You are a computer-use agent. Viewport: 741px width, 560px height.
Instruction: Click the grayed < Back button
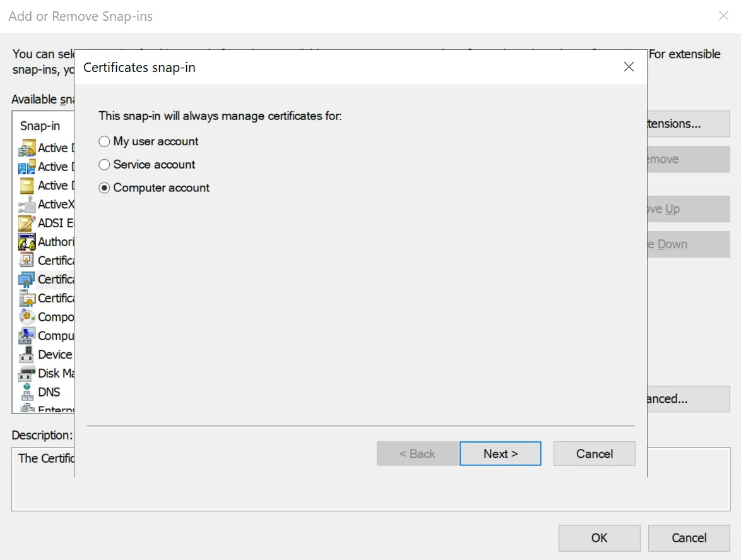click(x=417, y=454)
